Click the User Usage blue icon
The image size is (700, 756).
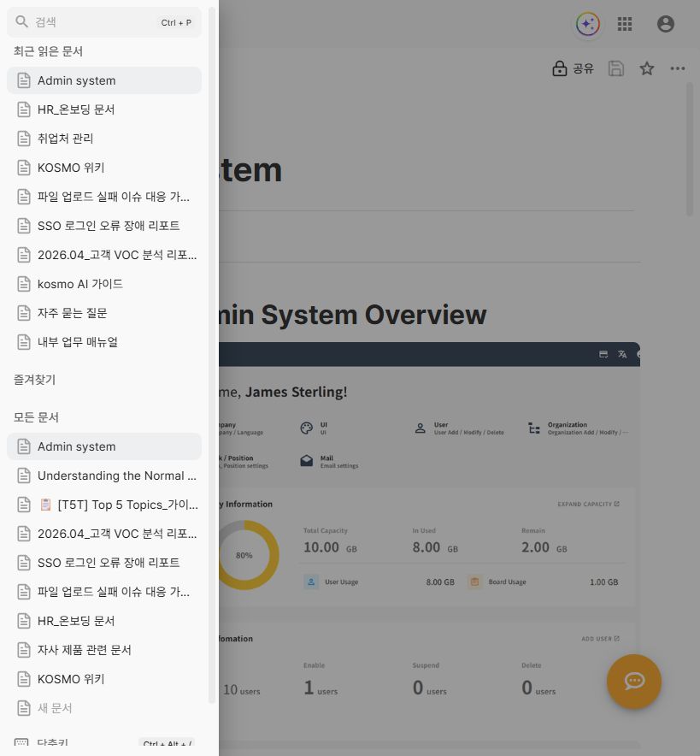tap(311, 582)
